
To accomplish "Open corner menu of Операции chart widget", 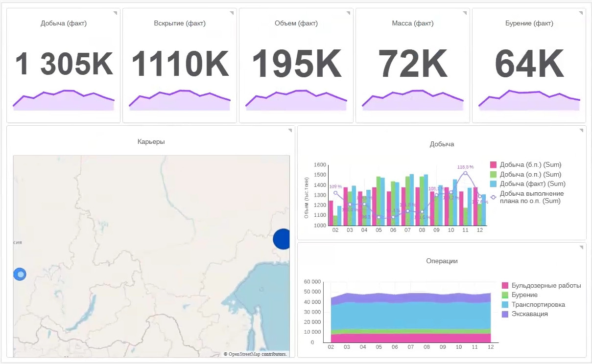I will point(581,248).
